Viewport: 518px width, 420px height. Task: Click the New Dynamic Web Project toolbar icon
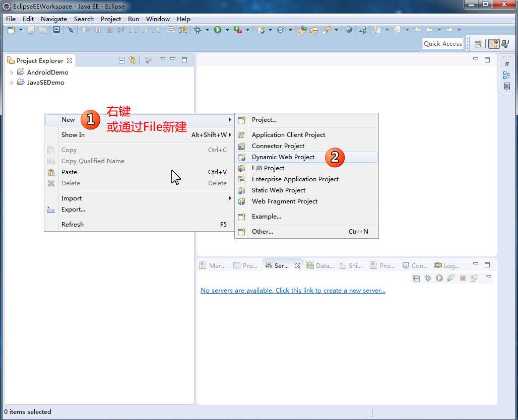(x=261, y=30)
